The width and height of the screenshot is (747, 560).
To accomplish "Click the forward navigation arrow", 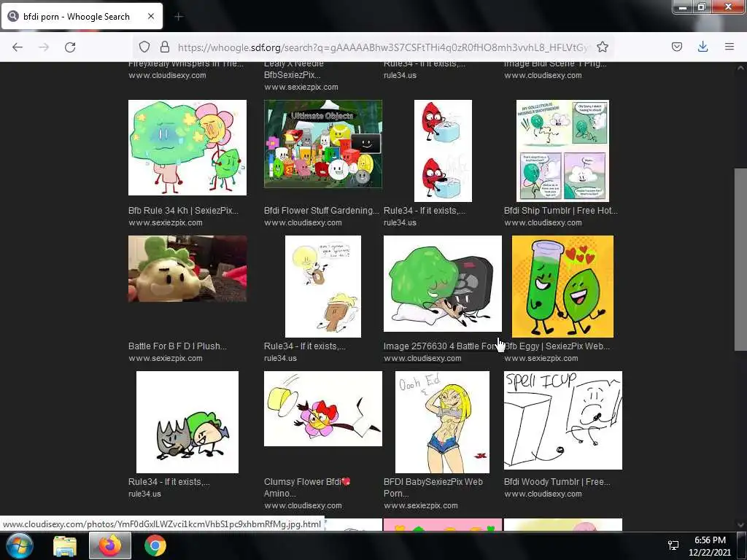I will coord(44,47).
